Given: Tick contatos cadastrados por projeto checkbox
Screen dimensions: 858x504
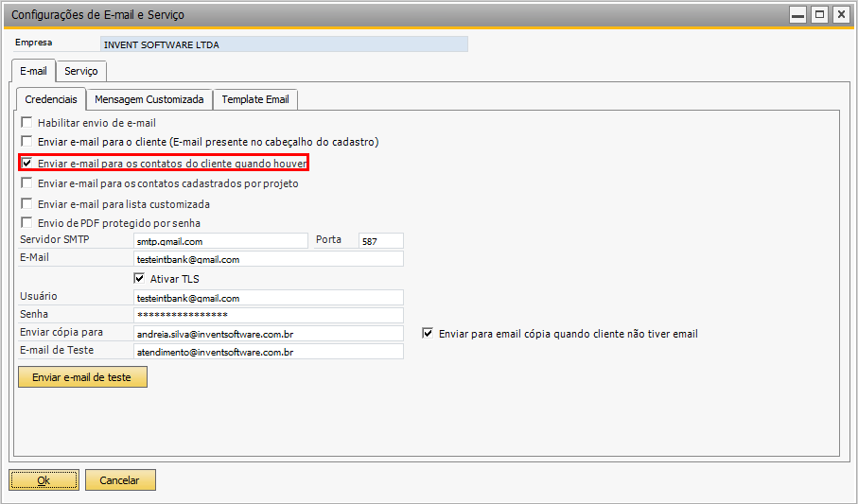Looking at the screenshot, I should 26,182.
